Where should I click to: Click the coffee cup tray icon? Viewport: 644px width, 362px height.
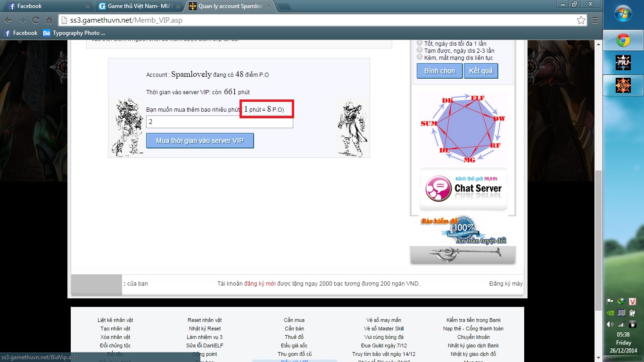click(633, 324)
